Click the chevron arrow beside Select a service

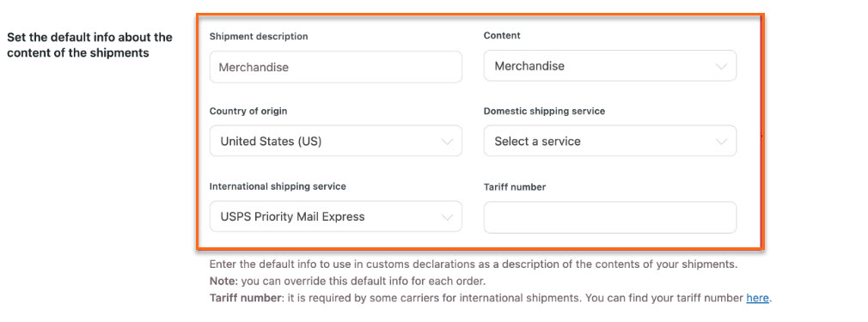click(721, 142)
